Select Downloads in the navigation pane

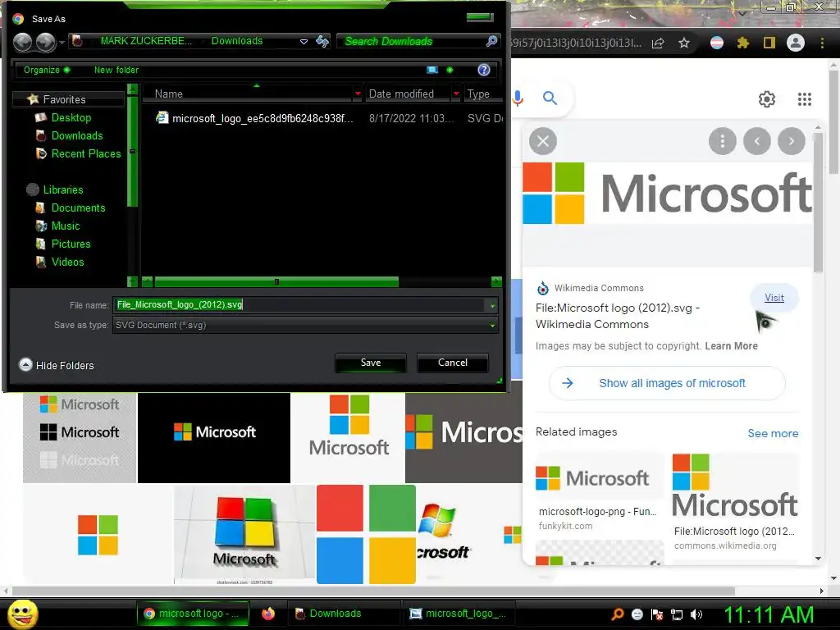pyautogui.click(x=77, y=135)
